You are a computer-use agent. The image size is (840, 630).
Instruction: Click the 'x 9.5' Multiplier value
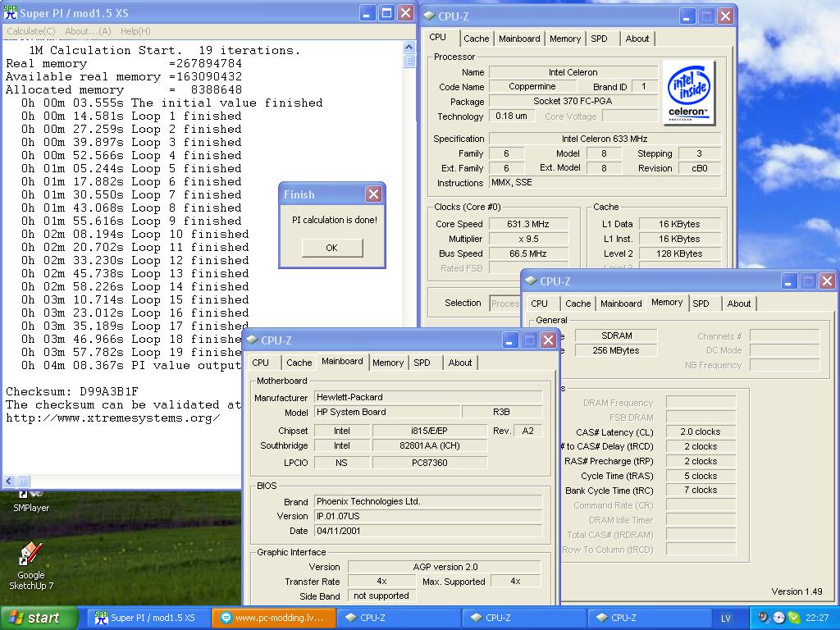[528, 239]
